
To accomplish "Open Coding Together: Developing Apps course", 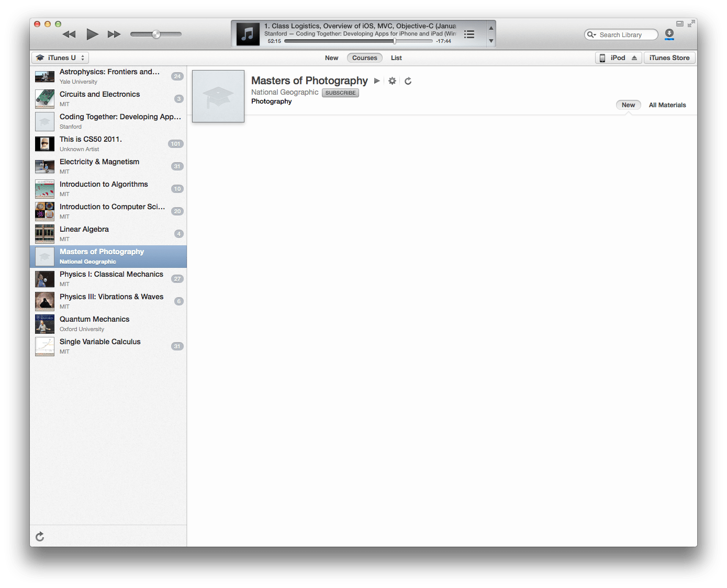I will click(108, 122).
